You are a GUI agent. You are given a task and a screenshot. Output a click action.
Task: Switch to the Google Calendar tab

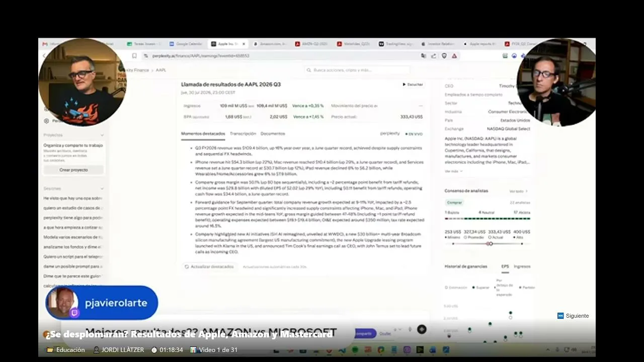coord(185,44)
